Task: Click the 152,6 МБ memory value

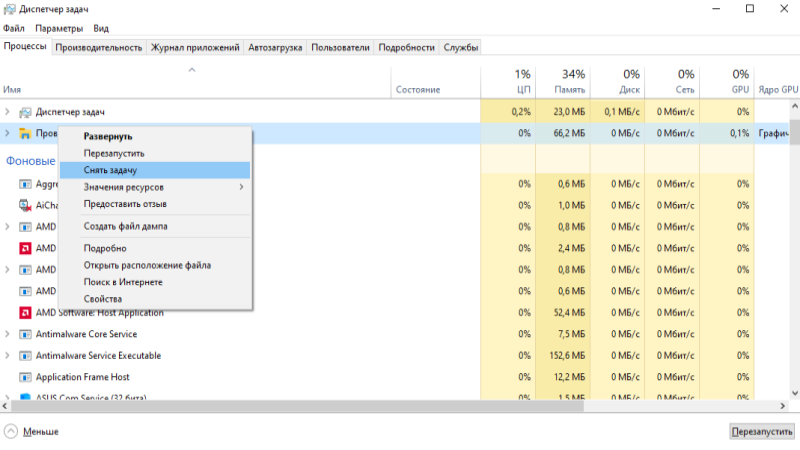Action: tap(567, 356)
